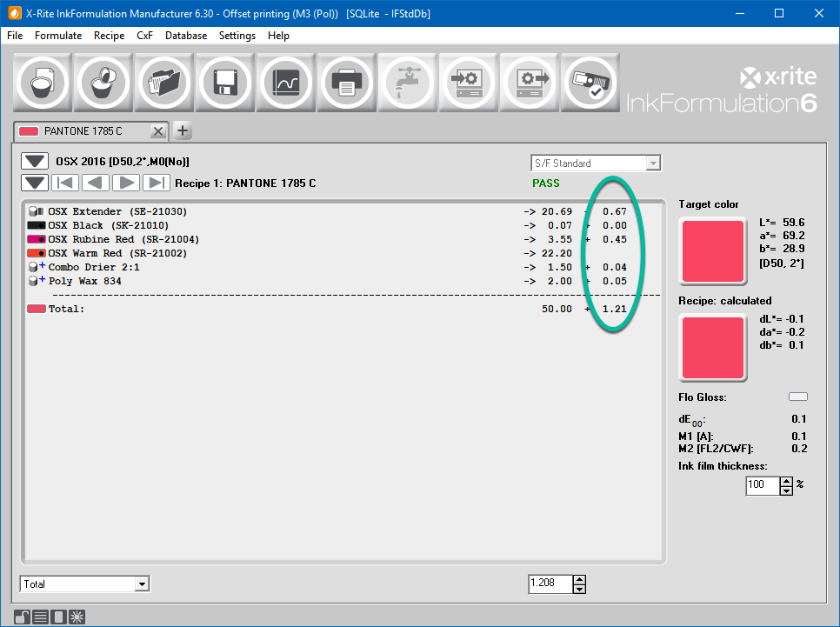Viewport: 840px width, 627px height.
Task: Click the Target color swatch
Action: (x=713, y=251)
